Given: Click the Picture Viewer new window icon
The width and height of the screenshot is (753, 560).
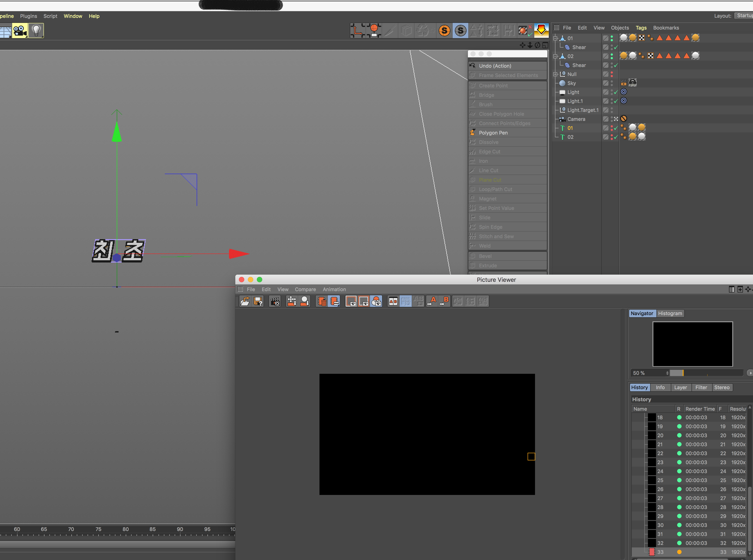Looking at the screenshot, I should tap(740, 289).
